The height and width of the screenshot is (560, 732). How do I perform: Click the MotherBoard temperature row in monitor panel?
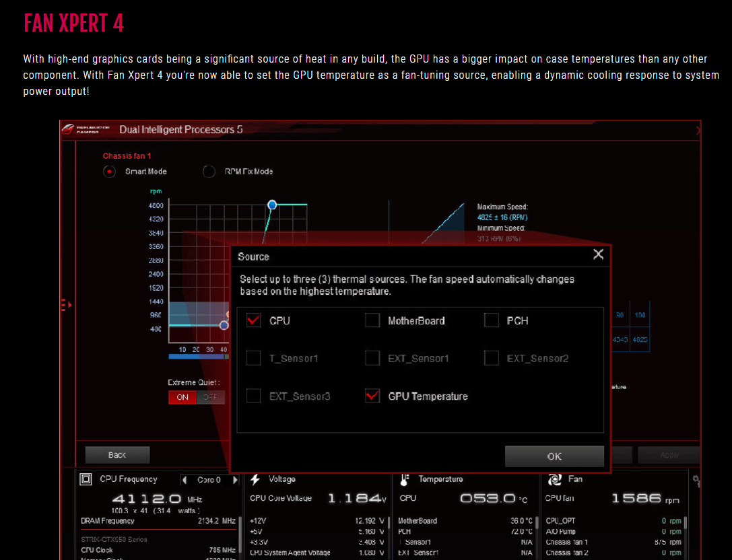pyautogui.click(x=465, y=521)
